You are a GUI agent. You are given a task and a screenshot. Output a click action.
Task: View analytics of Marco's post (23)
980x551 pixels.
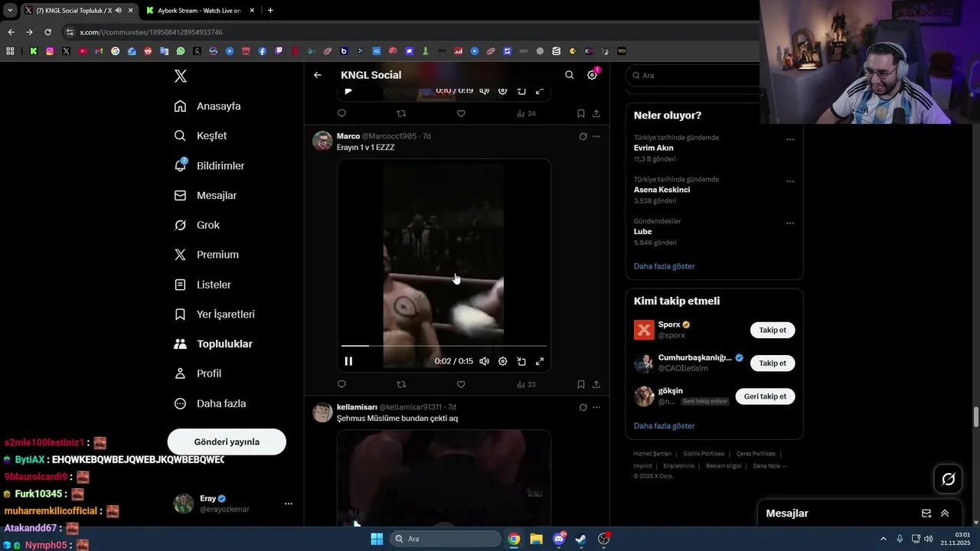(526, 384)
